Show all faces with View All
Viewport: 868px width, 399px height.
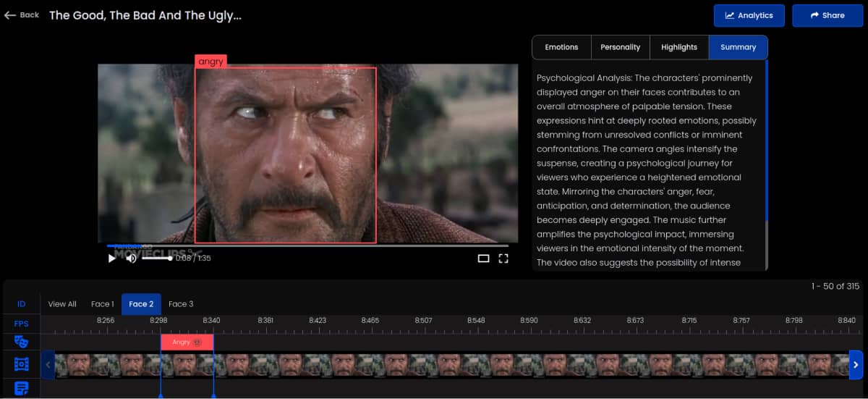pyautogui.click(x=62, y=304)
